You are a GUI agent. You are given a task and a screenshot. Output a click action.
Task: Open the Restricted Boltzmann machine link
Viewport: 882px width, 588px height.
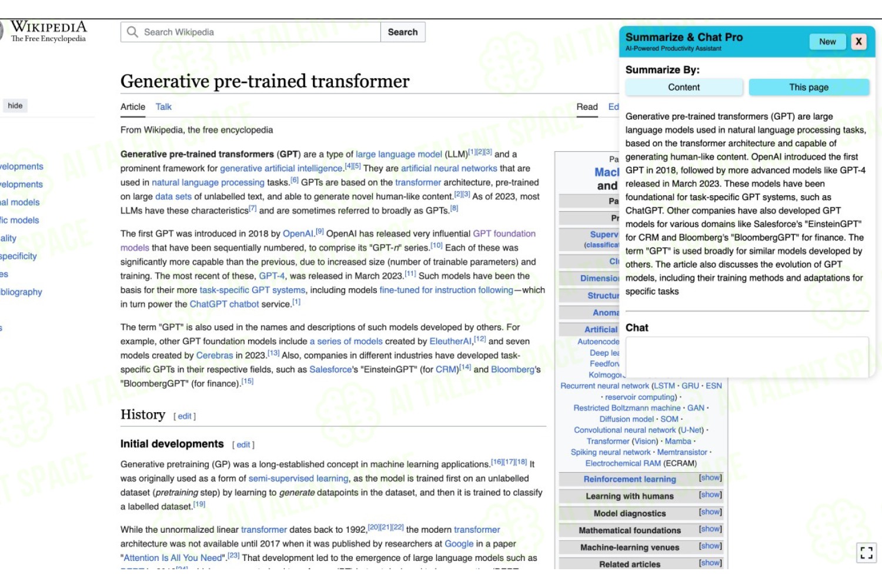(x=627, y=407)
